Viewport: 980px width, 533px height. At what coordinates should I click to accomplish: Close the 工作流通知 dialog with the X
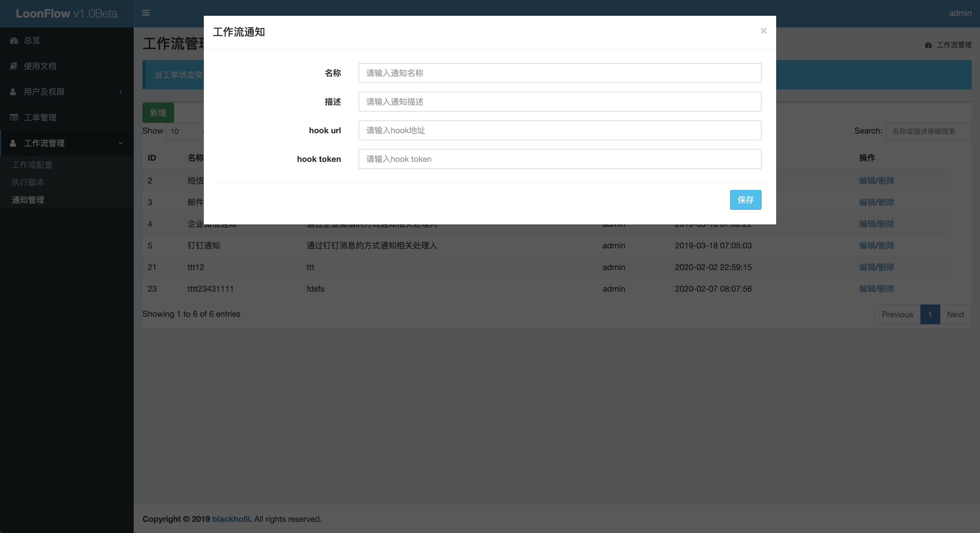tap(763, 31)
